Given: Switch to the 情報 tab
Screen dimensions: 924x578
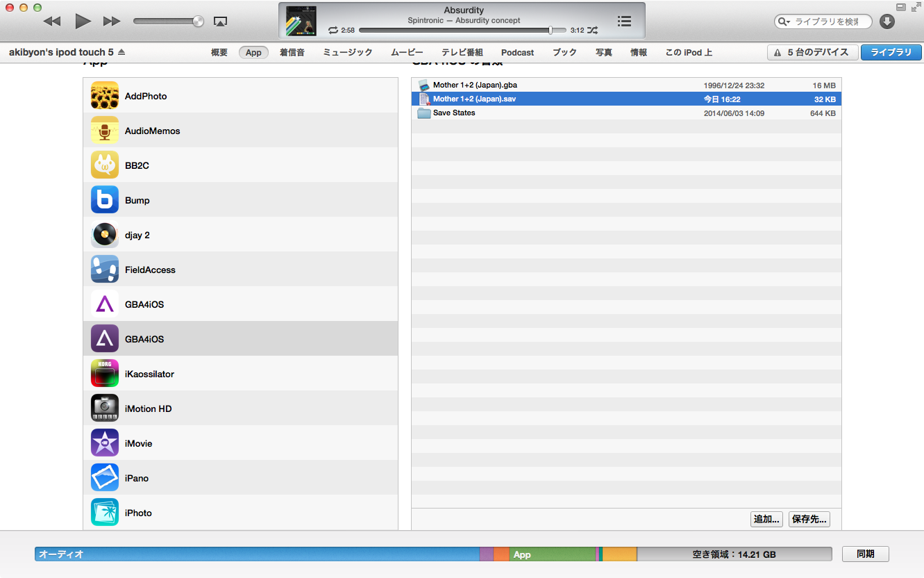Looking at the screenshot, I should coord(639,52).
